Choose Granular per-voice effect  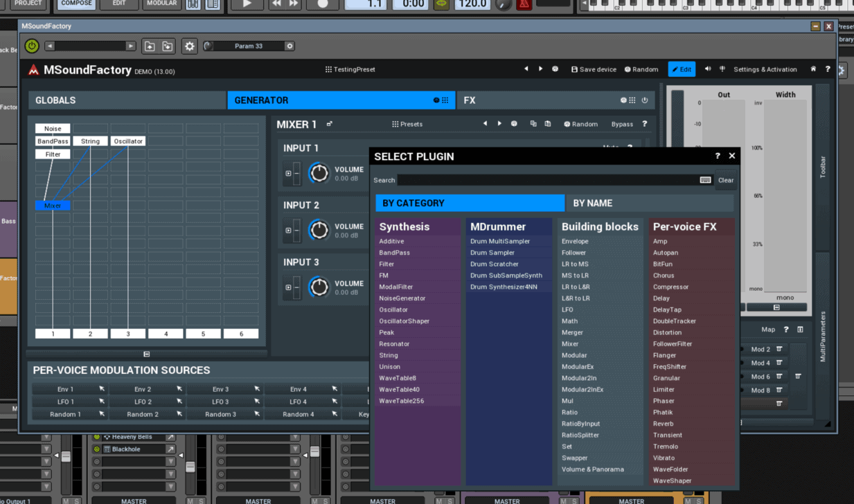tap(666, 378)
